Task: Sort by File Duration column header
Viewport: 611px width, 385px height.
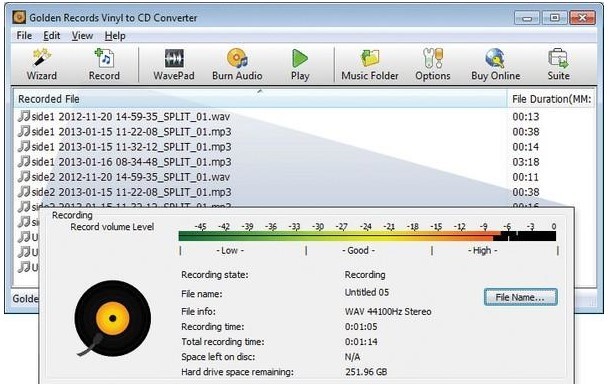Action: (551, 99)
